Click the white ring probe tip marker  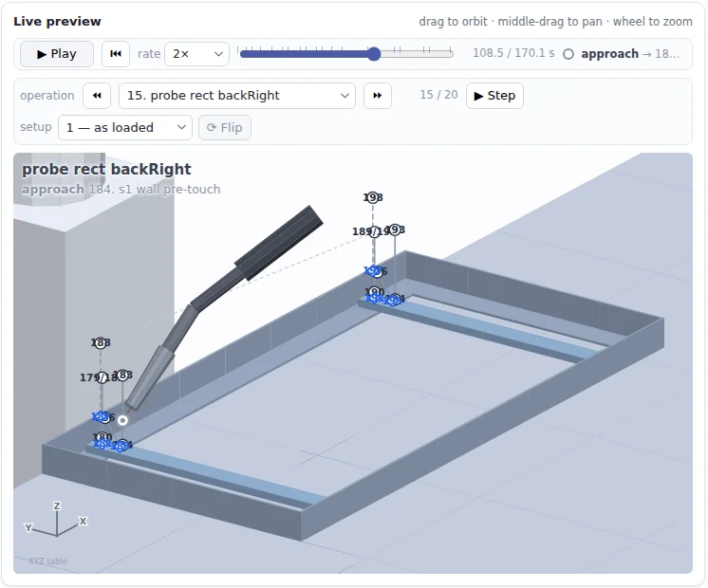122,420
